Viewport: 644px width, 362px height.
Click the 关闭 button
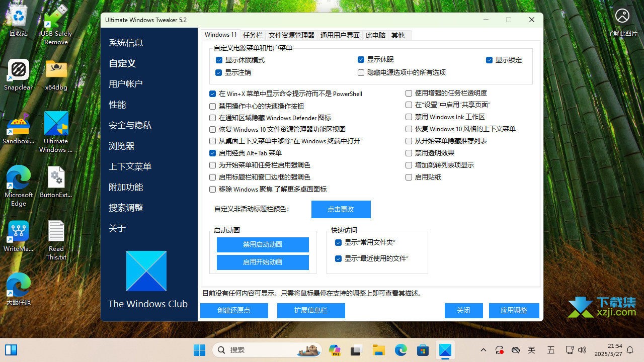click(463, 310)
